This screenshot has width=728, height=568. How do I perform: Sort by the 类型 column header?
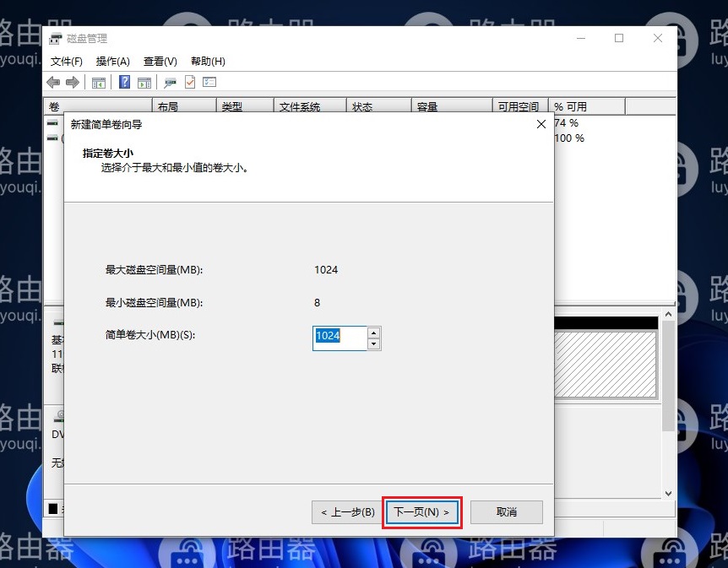point(245,106)
